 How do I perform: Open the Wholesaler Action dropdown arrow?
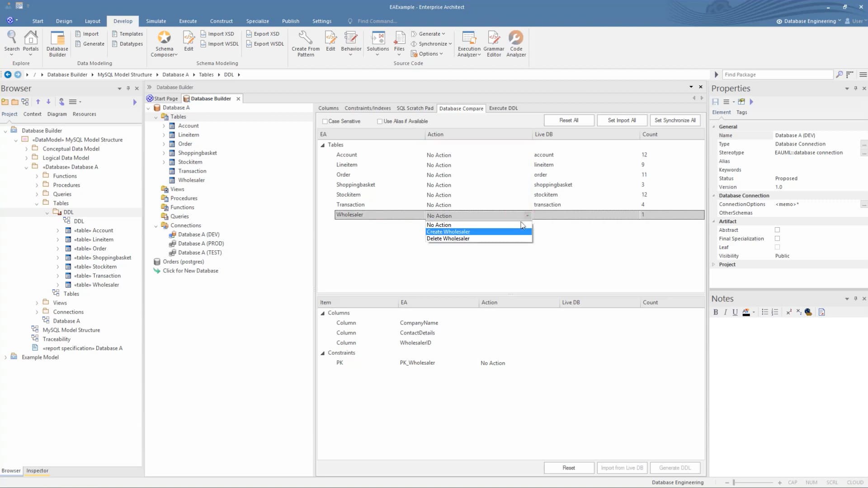point(527,216)
